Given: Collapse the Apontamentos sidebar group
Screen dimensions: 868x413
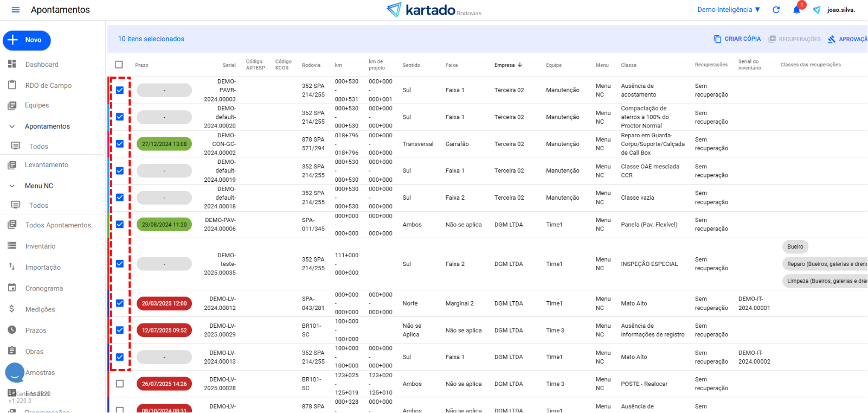Looking at the screenshot, I should point(12,126).
